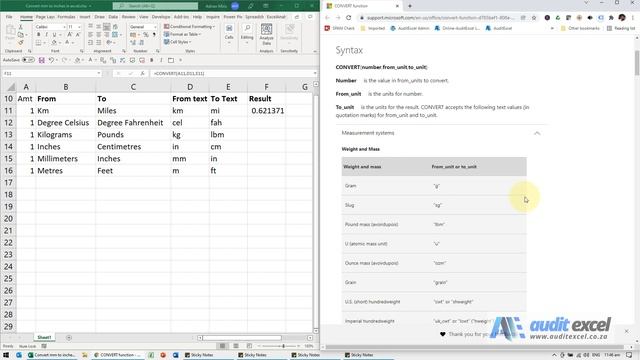Click the Excel search box

pos(156,6)
